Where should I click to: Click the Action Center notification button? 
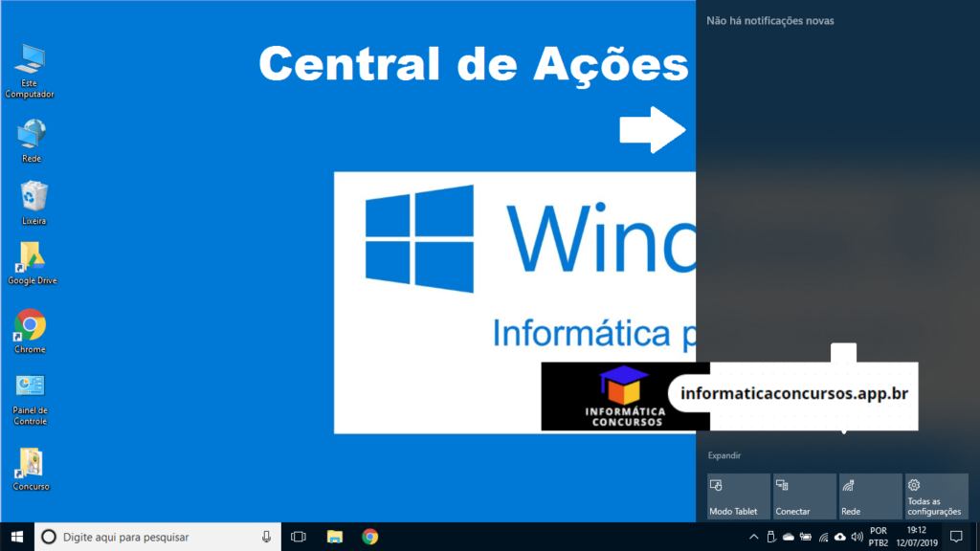[955, 537]
